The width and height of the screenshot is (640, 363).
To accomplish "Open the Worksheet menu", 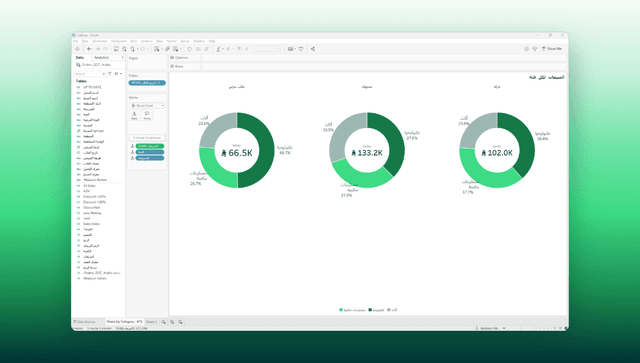I will pos(100,41).
